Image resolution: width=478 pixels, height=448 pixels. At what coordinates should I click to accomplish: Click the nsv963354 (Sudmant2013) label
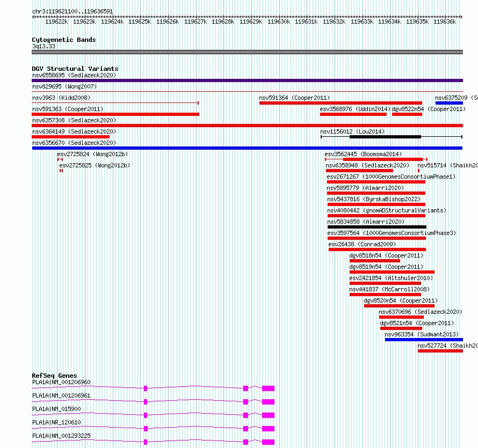click(421, 334)
